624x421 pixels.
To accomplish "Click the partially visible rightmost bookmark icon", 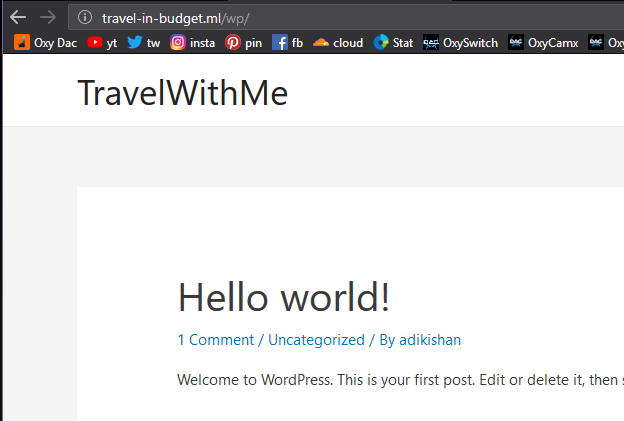I will [596, 42].
